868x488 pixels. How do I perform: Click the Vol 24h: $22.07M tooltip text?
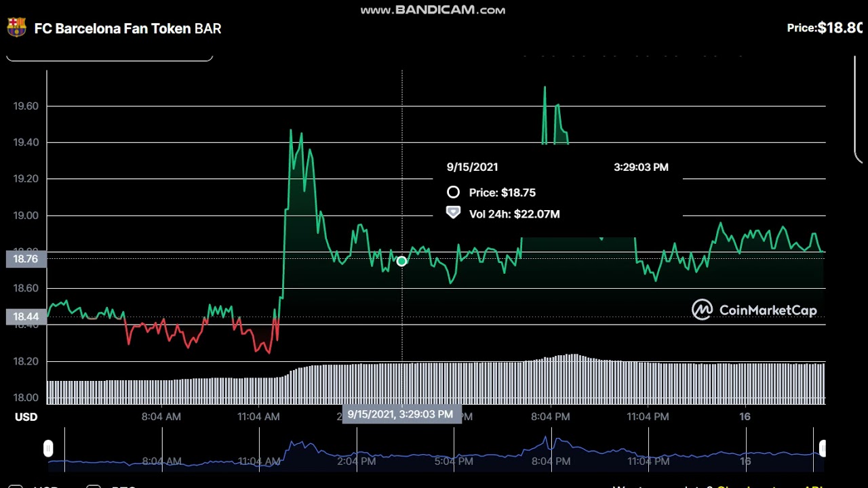pos(514,213)
